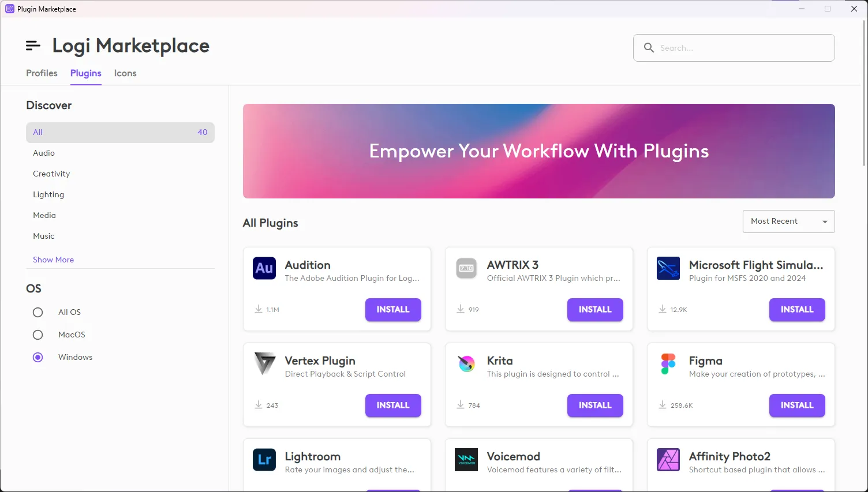
Task: Open the Most Recent sort dropdown
Action: point(788,221)
